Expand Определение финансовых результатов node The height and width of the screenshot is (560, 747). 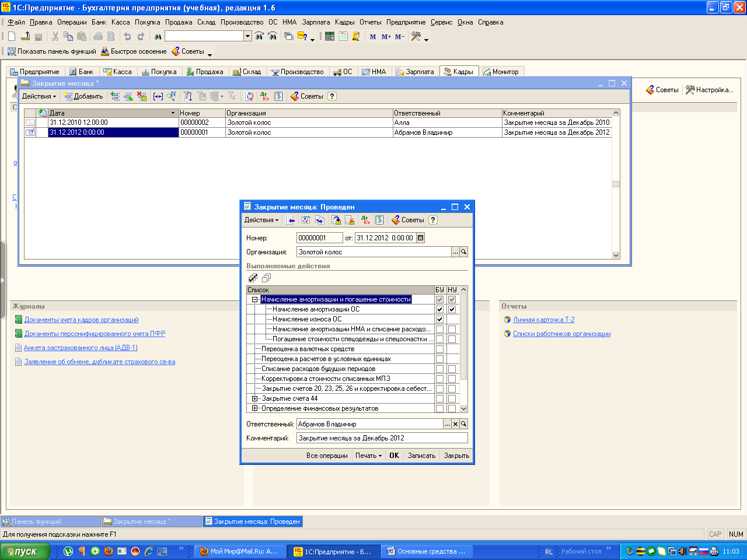coord(254,408)
